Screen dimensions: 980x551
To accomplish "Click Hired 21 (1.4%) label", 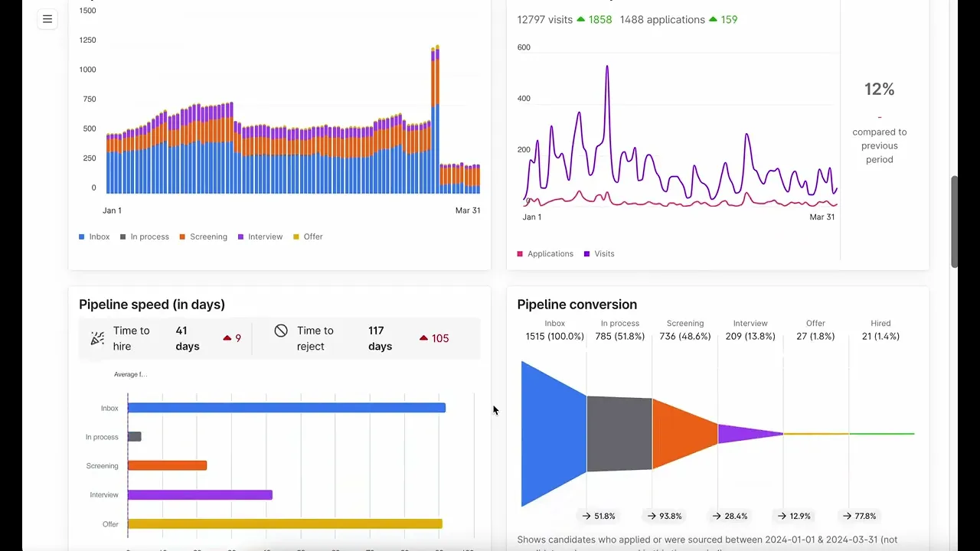I will 880,330.
